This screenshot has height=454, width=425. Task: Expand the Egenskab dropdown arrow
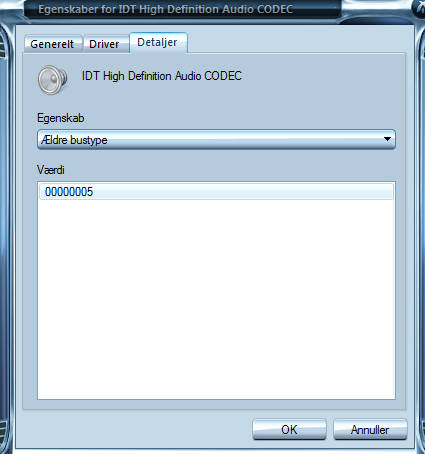tap(387, 139)
